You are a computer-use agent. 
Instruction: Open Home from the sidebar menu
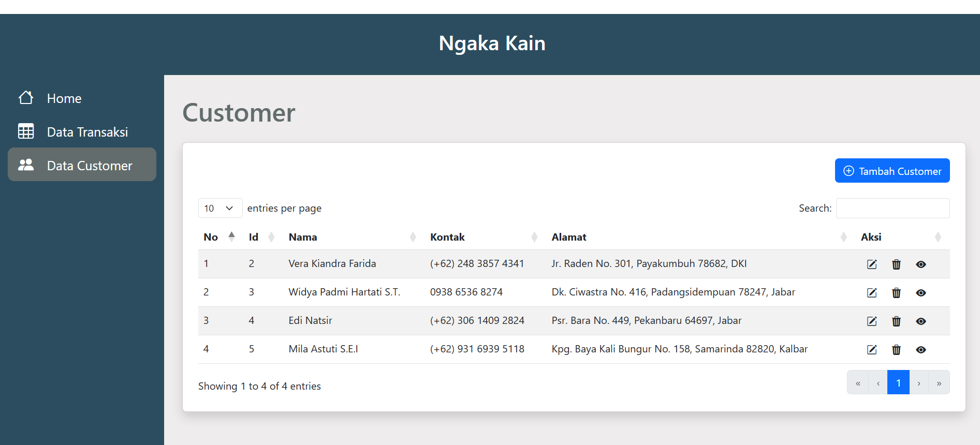[x=82, y=98]
